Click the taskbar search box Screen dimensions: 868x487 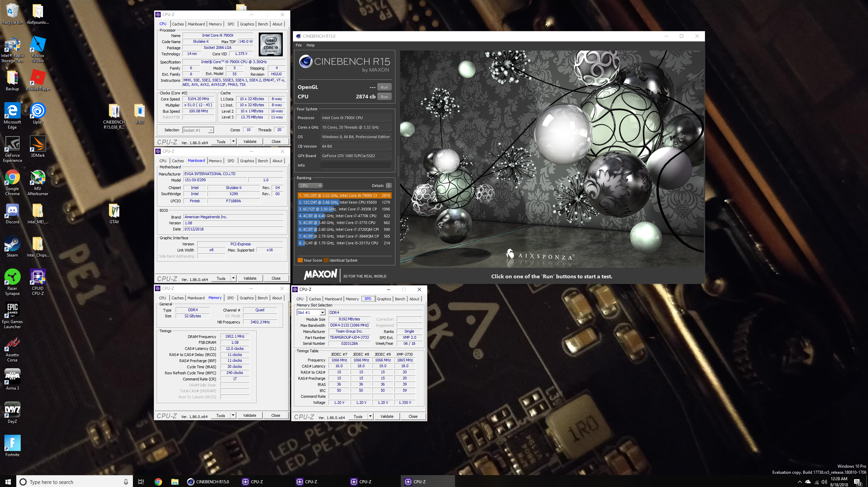pyautogui.click(x=75, y=482)
